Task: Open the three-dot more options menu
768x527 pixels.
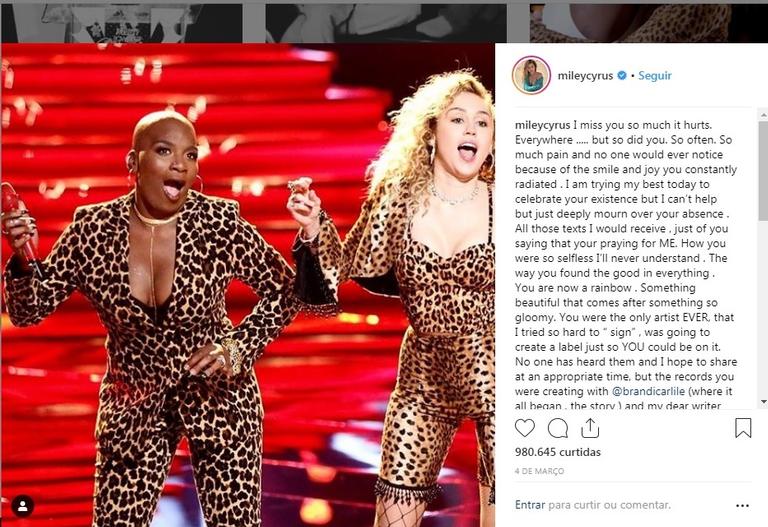Action: pyautogui.click(x=743, y=505)
